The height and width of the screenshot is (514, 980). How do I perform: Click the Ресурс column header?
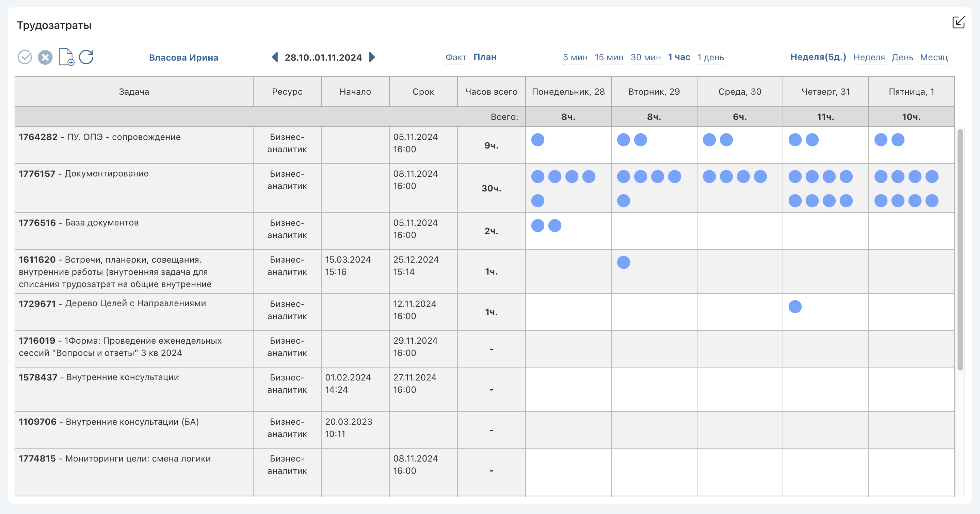click(287, 91)
